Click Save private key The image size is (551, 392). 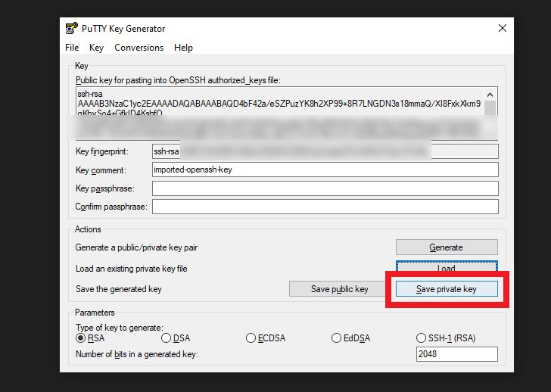[x=446, y=289]
